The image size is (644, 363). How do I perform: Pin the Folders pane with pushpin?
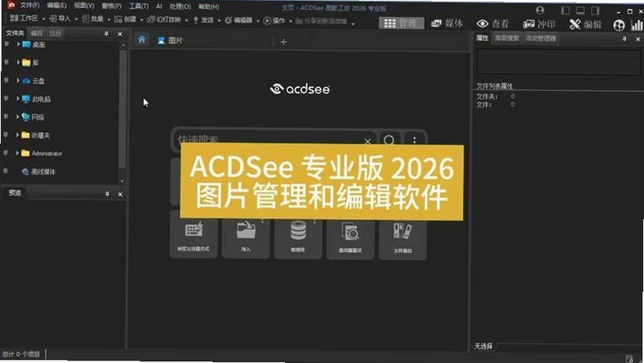(x=106, y=34)
